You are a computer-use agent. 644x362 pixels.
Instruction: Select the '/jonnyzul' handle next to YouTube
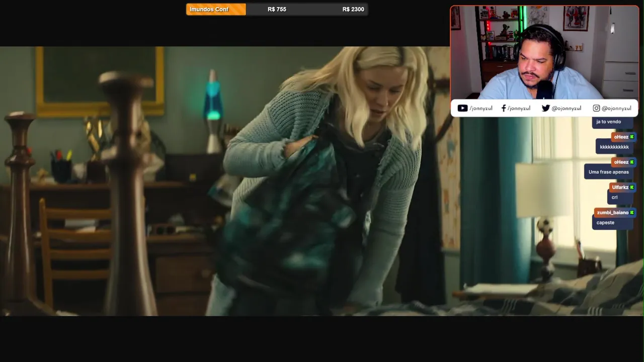click(481, 108)
